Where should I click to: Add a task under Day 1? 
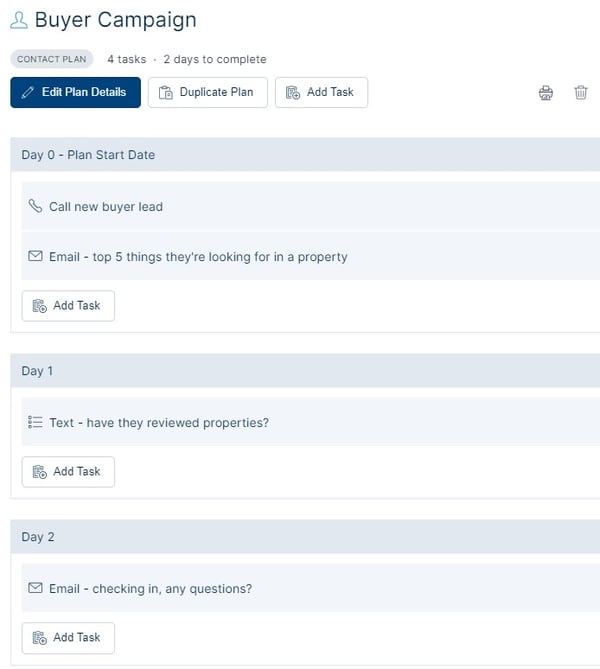[x=68, y=472]
